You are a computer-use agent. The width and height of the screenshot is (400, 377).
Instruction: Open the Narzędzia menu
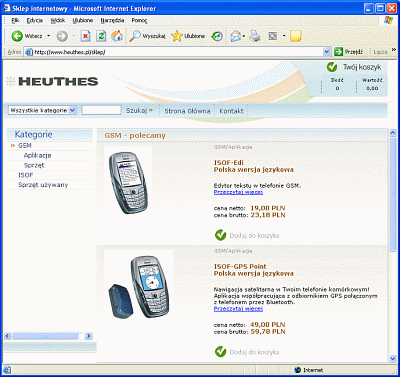point(112,20)
